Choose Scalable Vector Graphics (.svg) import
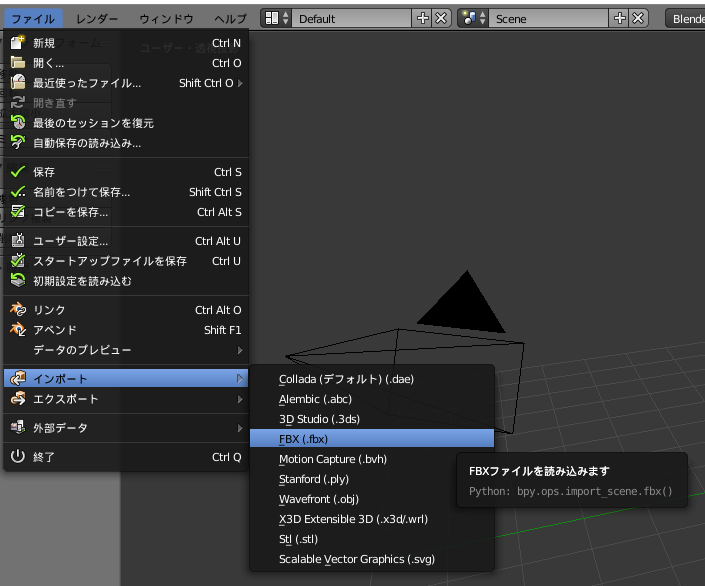 point(372,559)
